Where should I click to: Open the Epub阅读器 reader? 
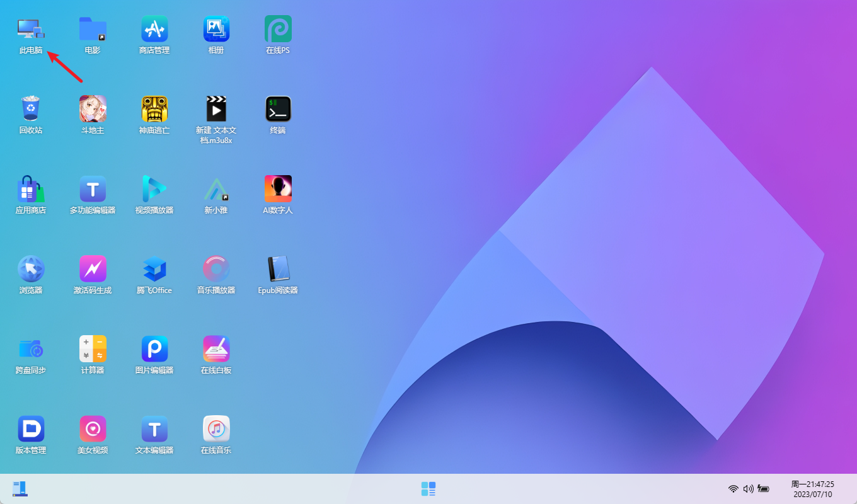[278, 269]
